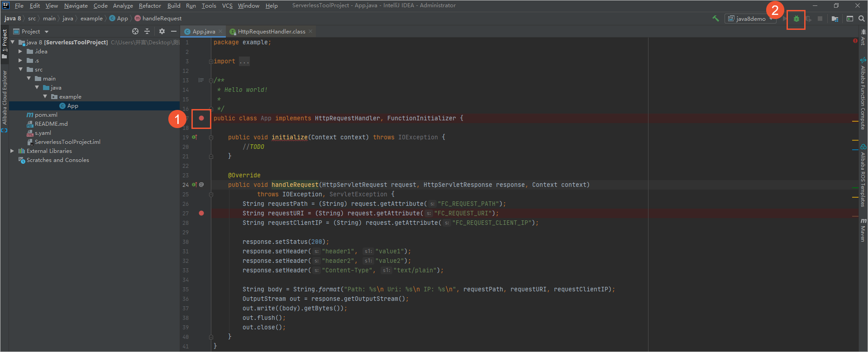Screen dimensions: 868x352
Task: Open Alibaba Function Compute side tab
Action: click(x=863, y=94)
